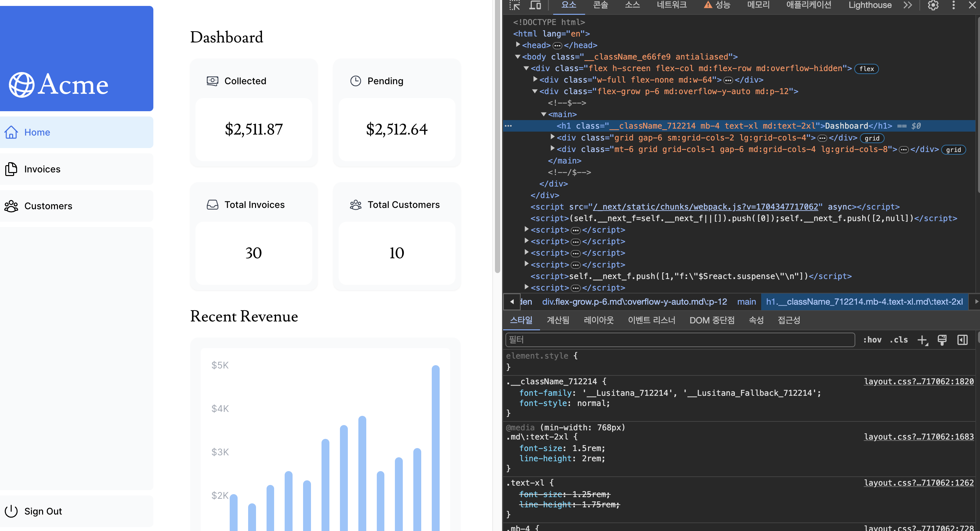The height and width of the screenshot is (531, 980).
Task: Click the Home house icon in sidebar
Action: [x=11, y=132]
